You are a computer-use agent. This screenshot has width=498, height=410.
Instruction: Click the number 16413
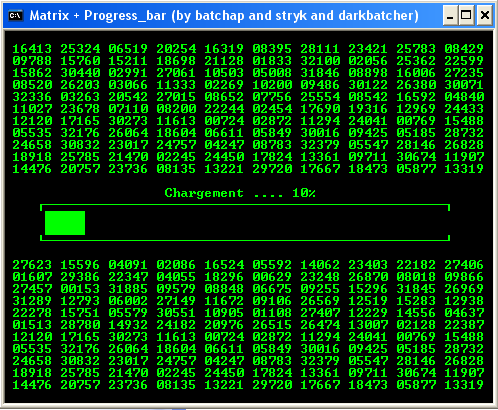tap(32, 49)
